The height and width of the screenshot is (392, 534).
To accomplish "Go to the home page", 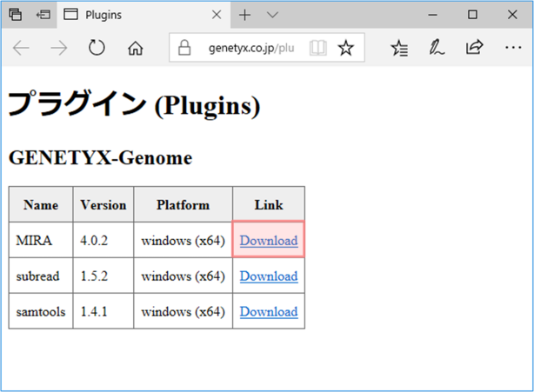I will (x=135, y=48).
